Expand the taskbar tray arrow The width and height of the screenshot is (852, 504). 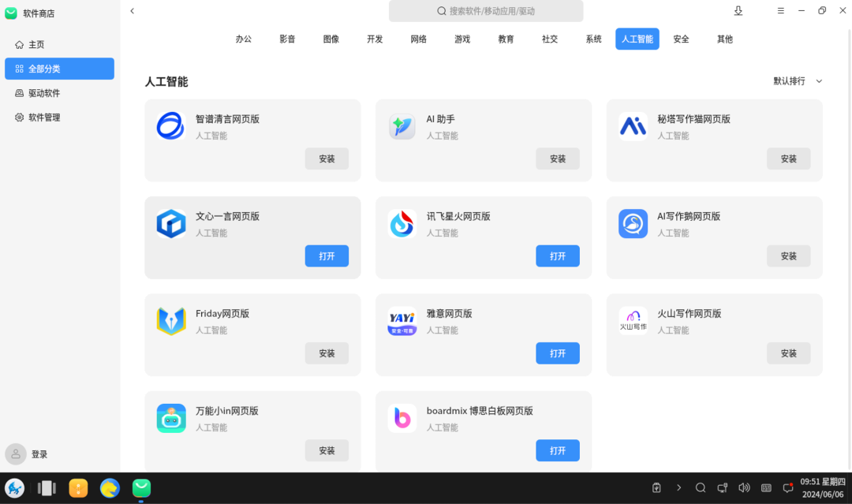[679, 488]
